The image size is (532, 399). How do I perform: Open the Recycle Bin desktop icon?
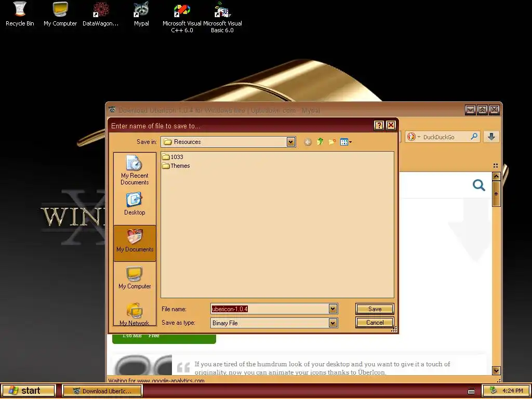point(20,14)
